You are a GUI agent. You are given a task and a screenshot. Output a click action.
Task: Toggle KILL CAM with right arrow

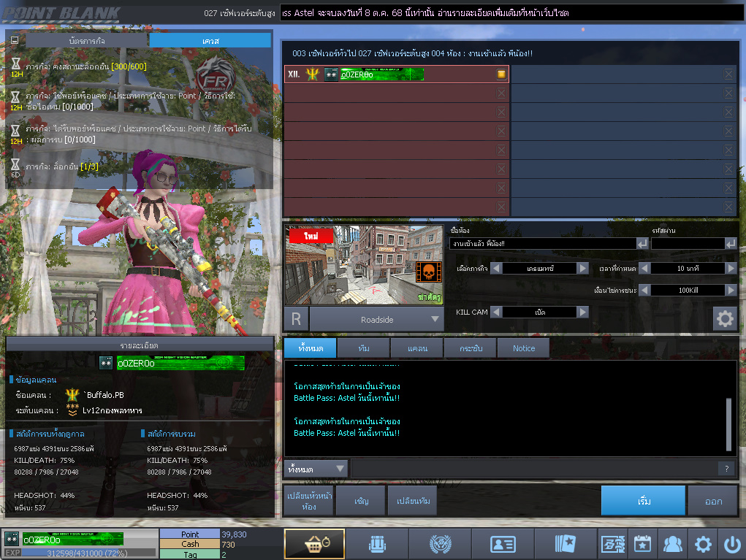pos(582,312)
